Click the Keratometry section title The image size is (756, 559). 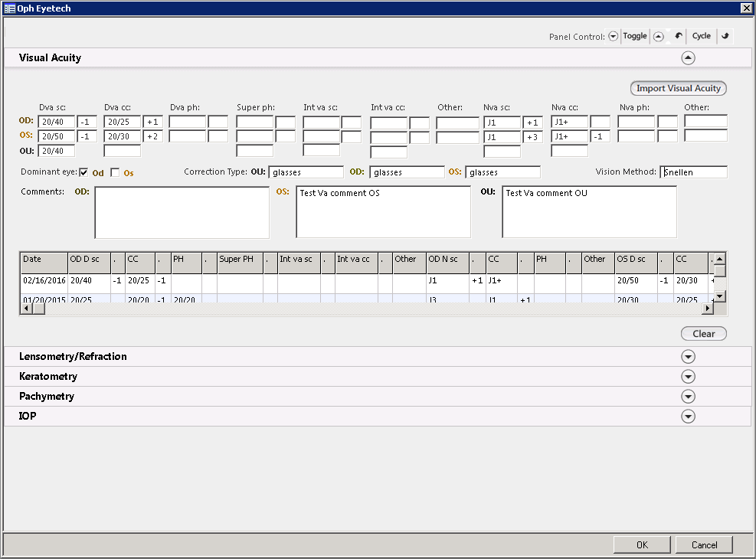(x=48, y=376)
